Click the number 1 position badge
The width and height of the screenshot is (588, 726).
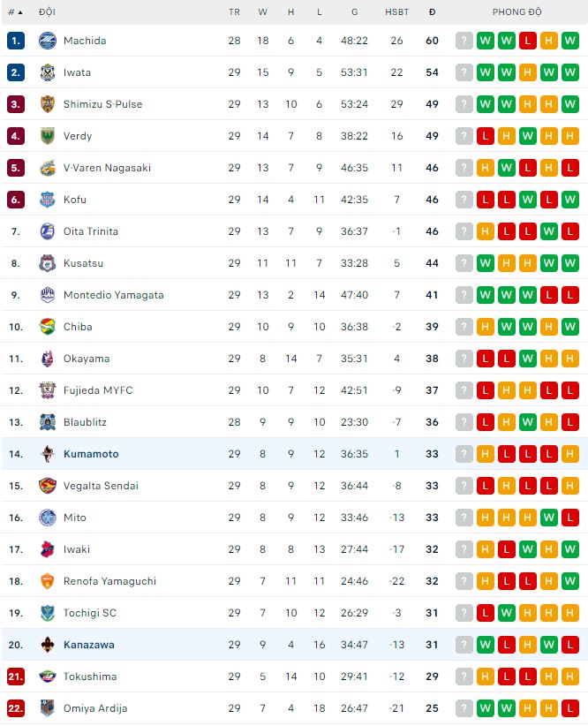tap(16, 41)
